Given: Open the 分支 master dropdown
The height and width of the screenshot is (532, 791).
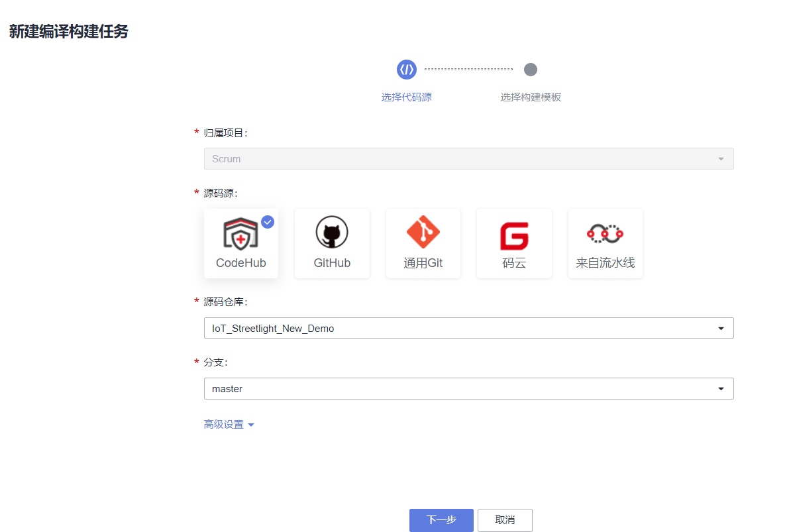Looking at the screenshot, I should [468, 389].
